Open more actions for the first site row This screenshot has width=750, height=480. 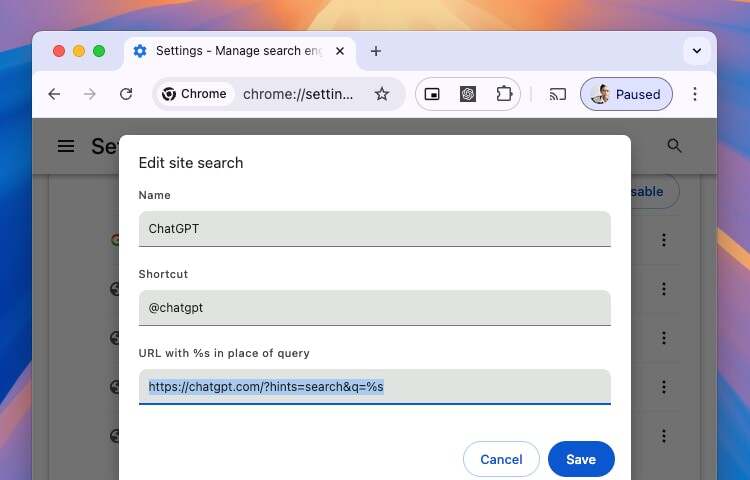pyautogui.click(x=663, y=240)
